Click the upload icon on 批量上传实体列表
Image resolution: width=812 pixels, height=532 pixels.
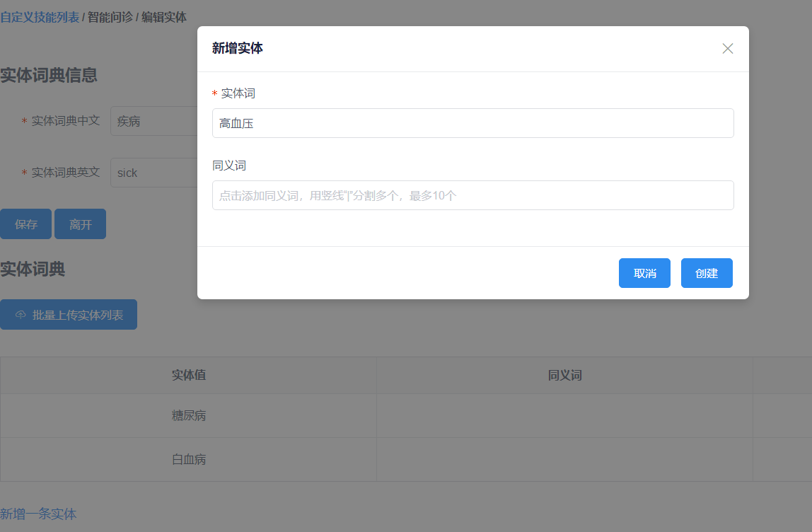pos(21,315)
